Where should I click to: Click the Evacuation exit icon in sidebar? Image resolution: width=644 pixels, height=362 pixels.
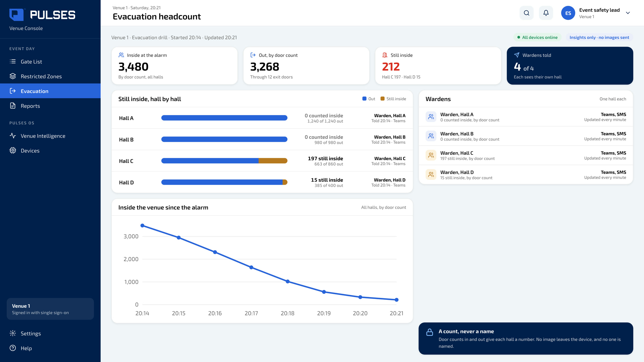13,91
